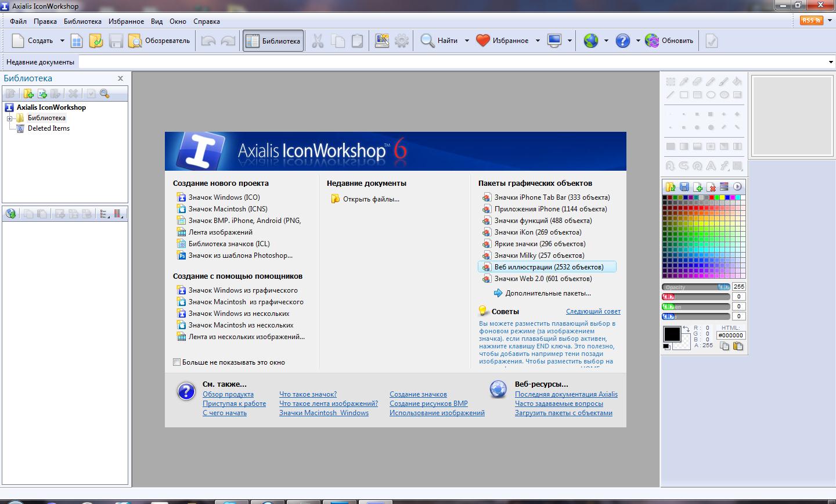Click Дополнительные пакеты... link
The image size is (836, 504).
tap(548, 293)
